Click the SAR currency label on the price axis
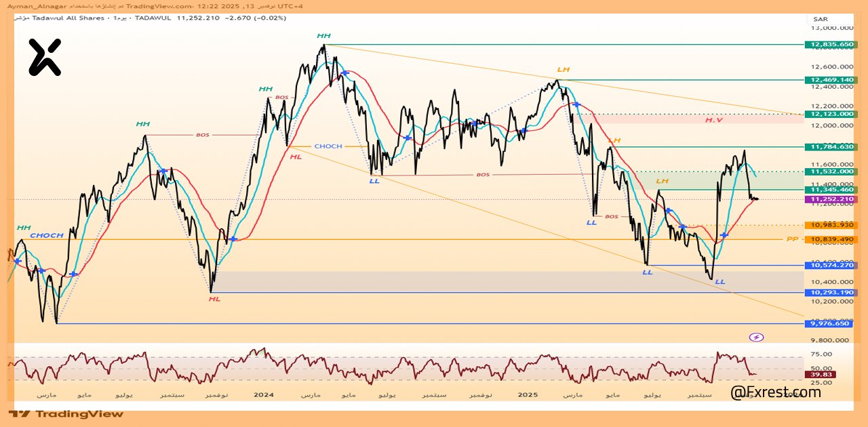The height and width of the screenshot is (427, 868). point(820,18)
